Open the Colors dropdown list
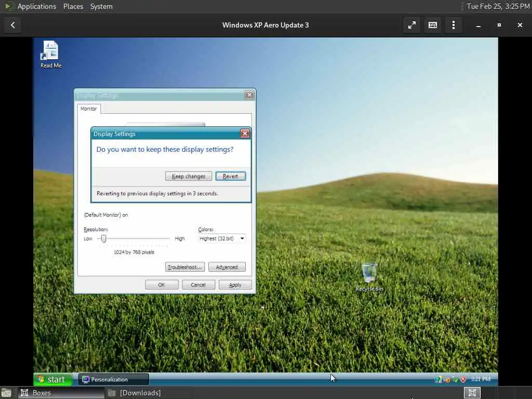 pyautogui.click(x=221, y=238)
